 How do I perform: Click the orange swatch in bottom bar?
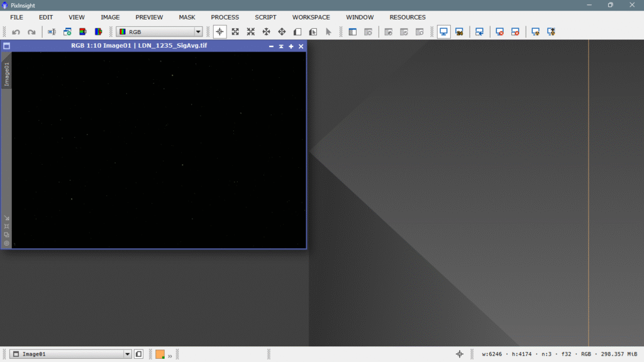coord(160,354)
